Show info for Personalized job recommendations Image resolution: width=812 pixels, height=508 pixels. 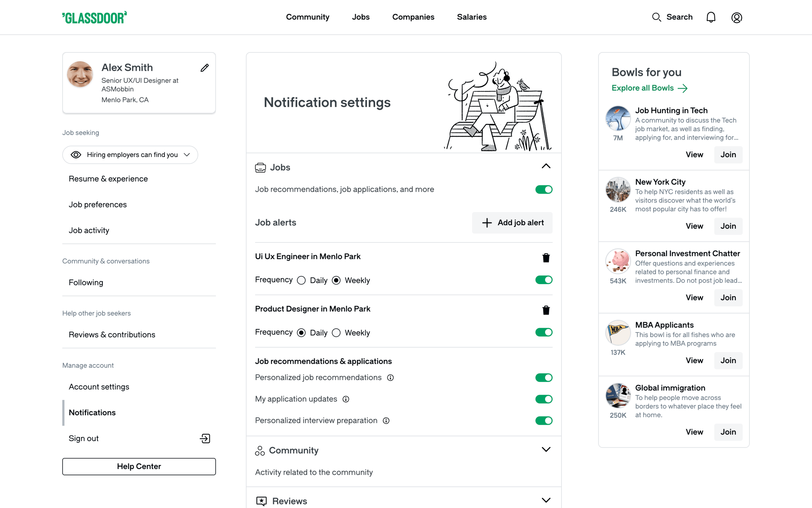click(x=390, y=378)
